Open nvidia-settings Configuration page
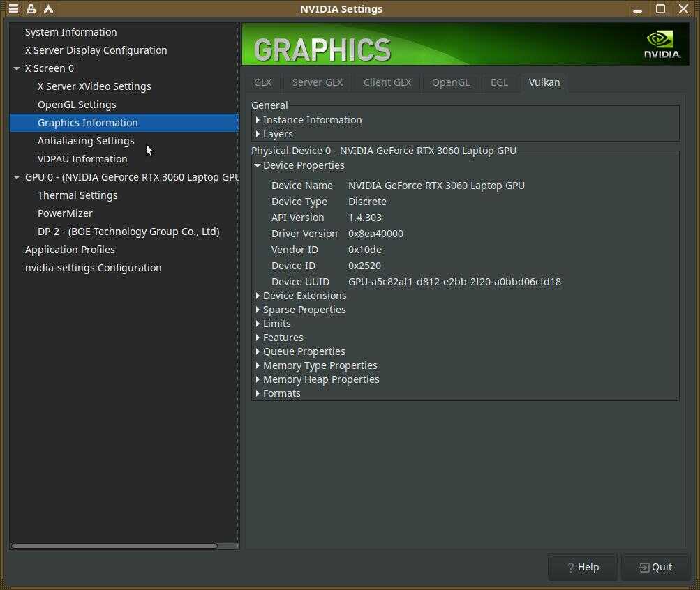 tap(94, 268)
